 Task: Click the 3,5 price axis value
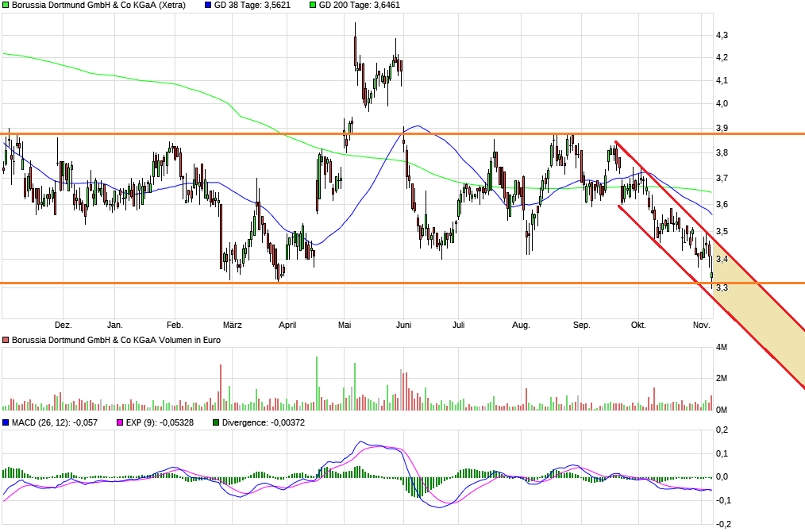point(722,231)
